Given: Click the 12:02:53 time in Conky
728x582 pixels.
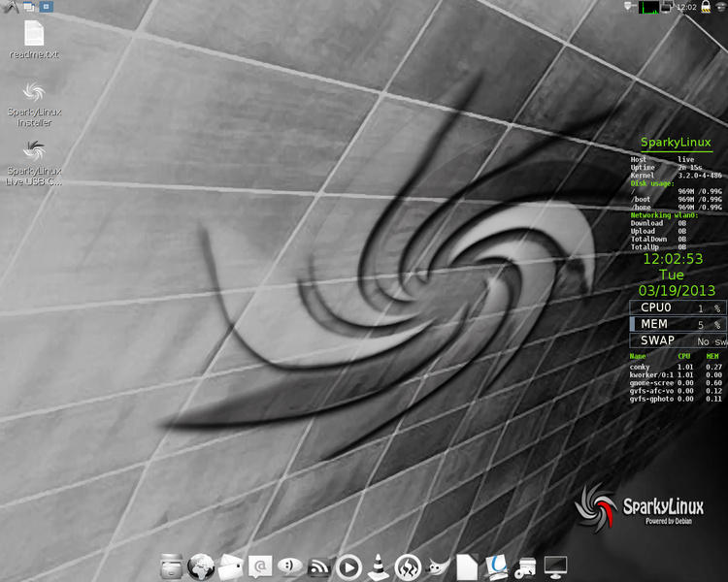Looking at the screenshot, I should 673,259.
